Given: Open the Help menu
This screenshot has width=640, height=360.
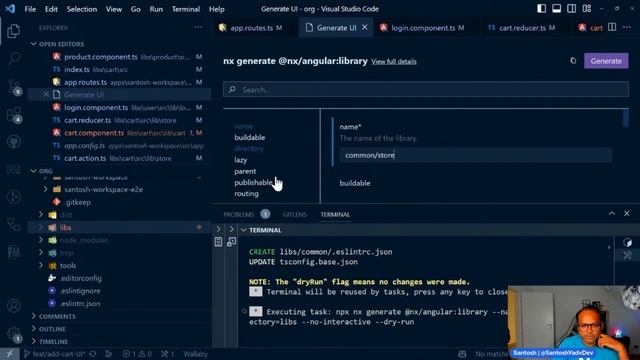Looking at the screenshot, I should click(217, 9).
